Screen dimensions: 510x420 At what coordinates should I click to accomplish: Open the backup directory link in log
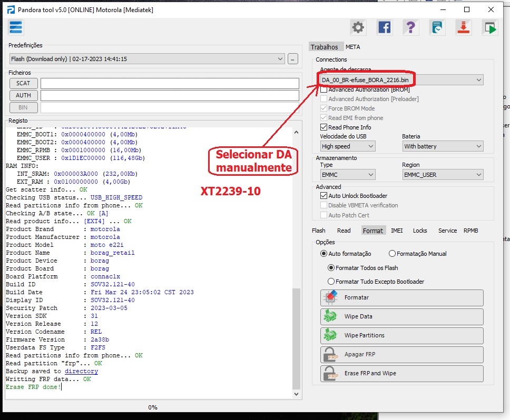click(81, 371)
